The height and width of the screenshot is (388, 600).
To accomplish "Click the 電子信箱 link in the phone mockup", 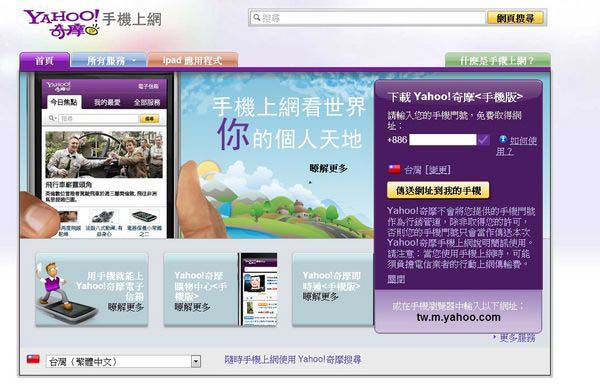I will pyautogui.click(x=148, y=86).
